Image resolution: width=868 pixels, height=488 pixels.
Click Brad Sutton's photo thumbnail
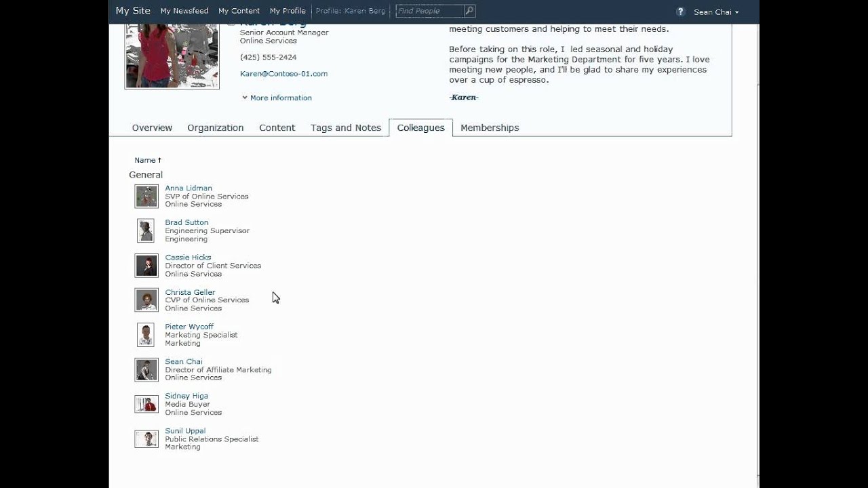coord(146,230)
